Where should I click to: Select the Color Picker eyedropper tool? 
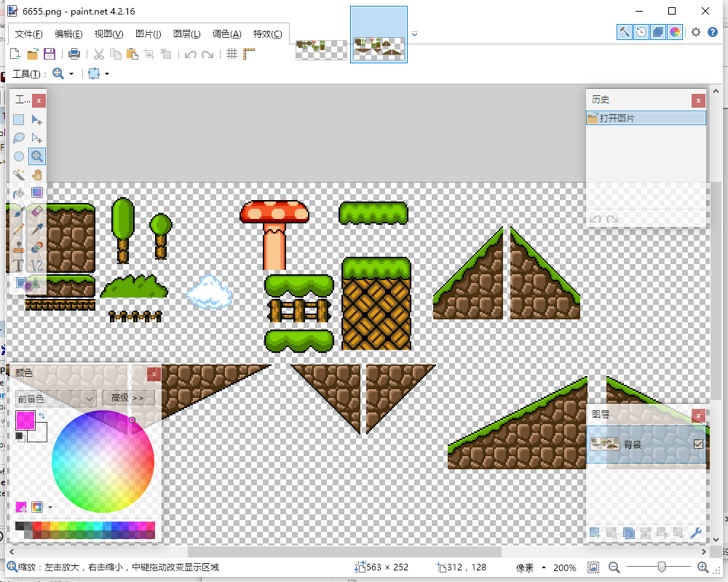36,229
